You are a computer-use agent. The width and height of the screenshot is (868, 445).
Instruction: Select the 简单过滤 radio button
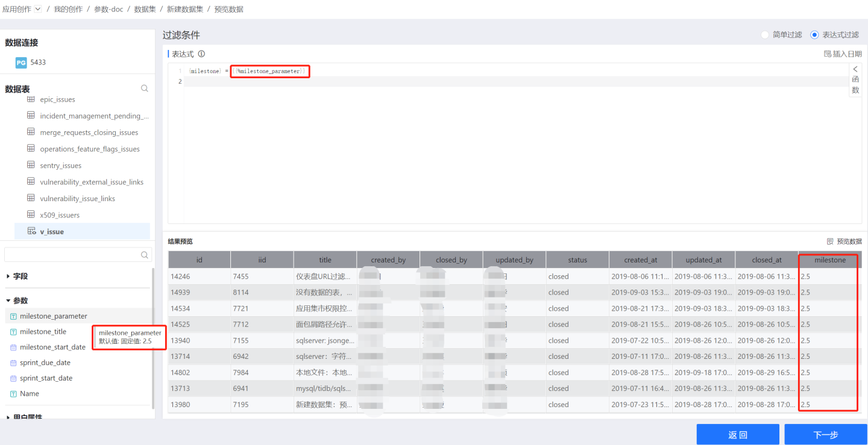[765, 35]
